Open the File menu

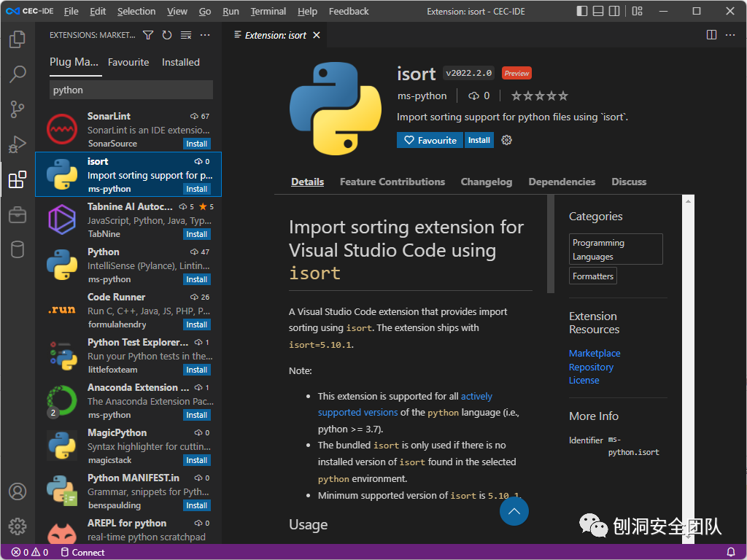coord(71,11)
